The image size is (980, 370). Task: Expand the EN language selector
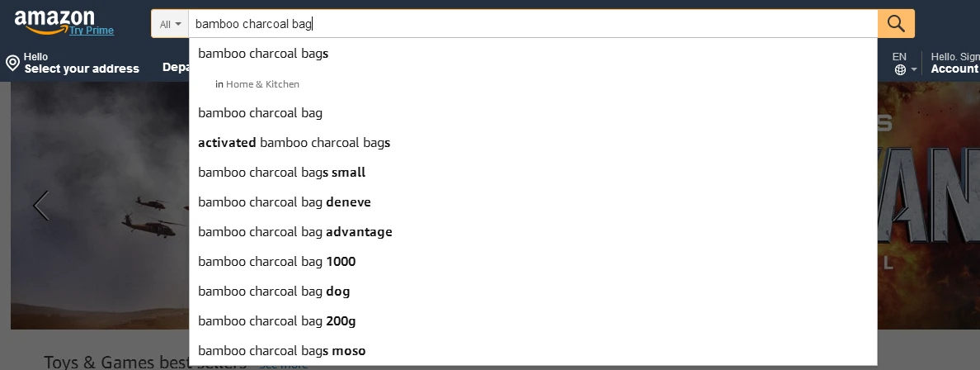point(904,63)
